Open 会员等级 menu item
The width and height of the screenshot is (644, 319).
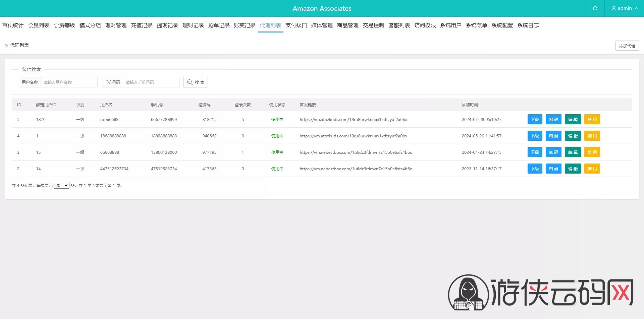coord(64,25)
